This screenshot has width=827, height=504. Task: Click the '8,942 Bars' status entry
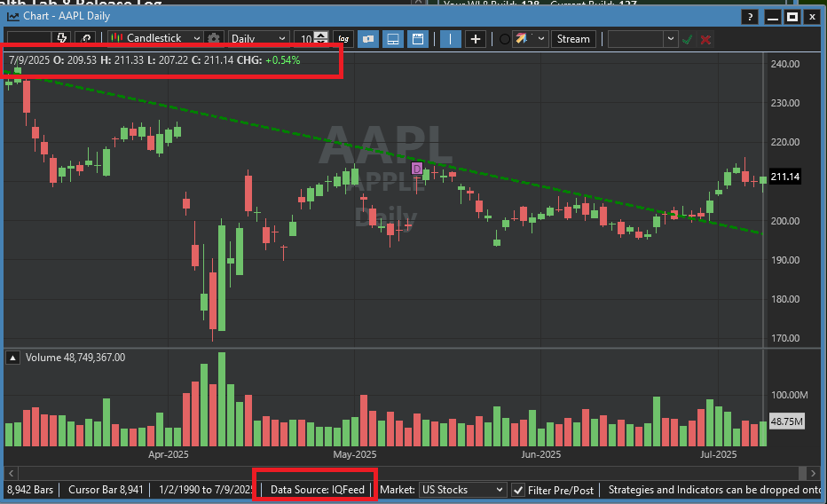pyautogui.click(x=30, y=490)
